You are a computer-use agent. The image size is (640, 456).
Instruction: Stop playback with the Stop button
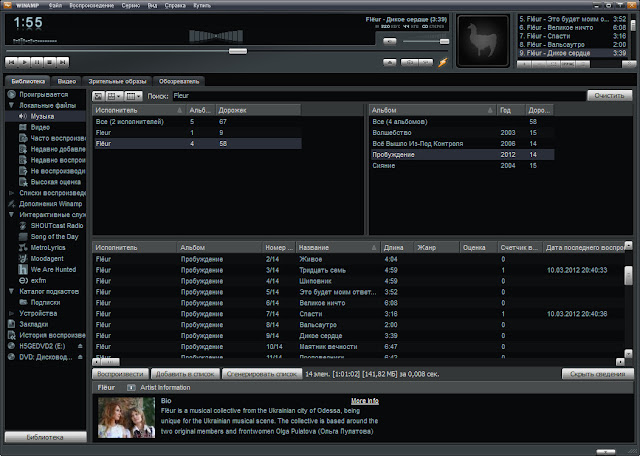point(50,62)
